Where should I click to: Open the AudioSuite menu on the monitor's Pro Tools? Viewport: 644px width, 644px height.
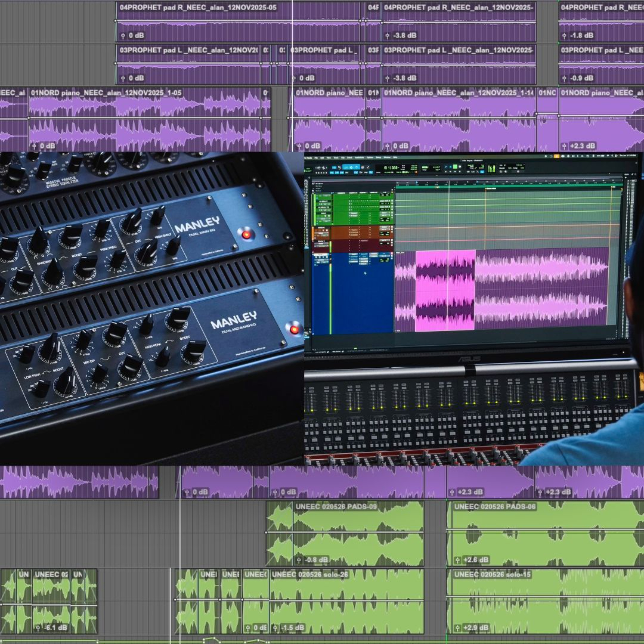pos(359,158)
